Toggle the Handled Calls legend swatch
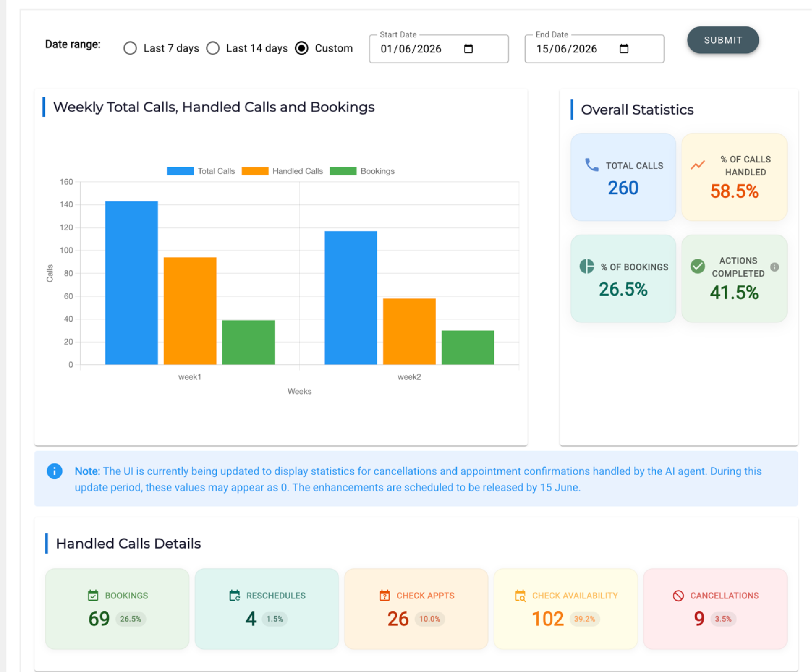812x672 pixels. [255, 171]
